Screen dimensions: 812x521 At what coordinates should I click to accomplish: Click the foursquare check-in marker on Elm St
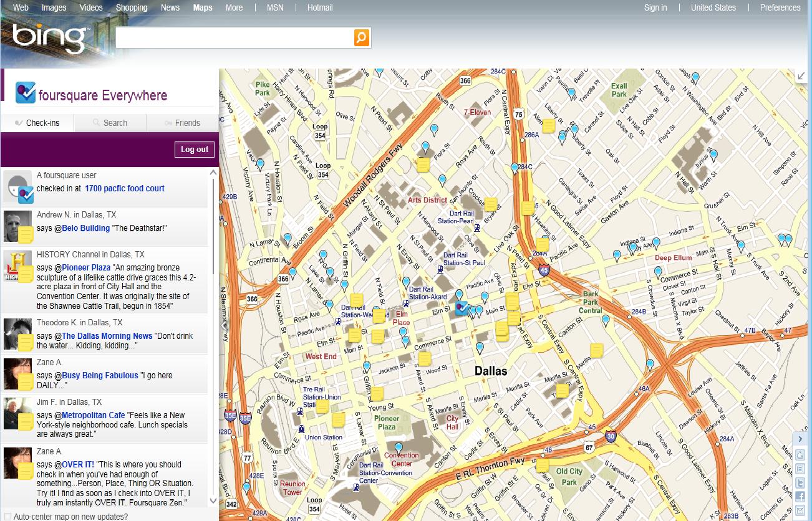[462, 308]
